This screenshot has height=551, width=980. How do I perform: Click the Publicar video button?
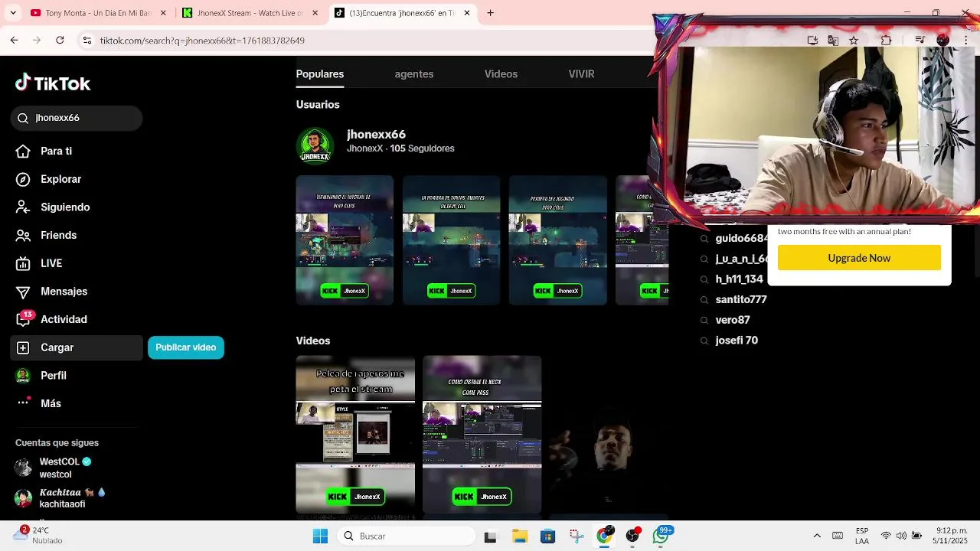pyautogui.click(x=186, y=347)
